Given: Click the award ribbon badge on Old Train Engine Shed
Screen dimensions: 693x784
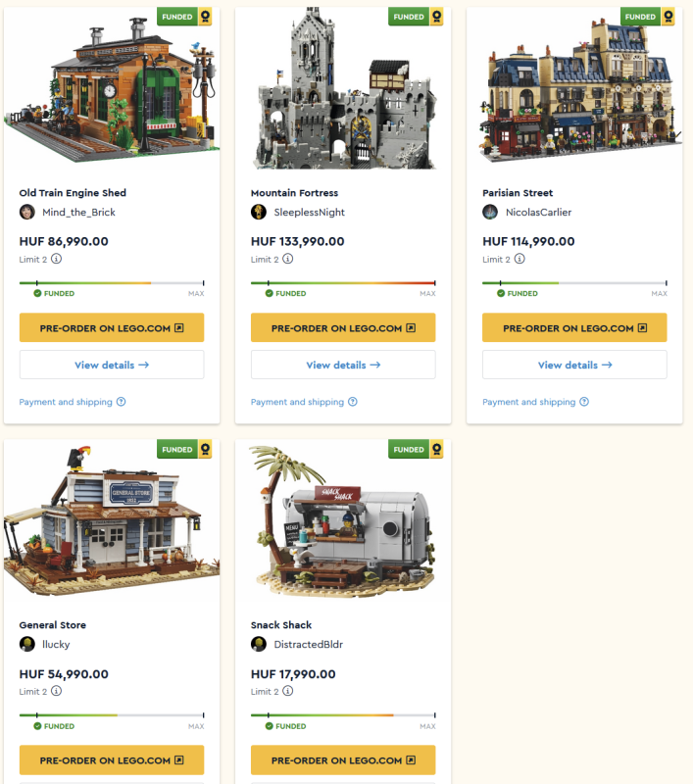Looking at the screenshot, I should point(205,17).
